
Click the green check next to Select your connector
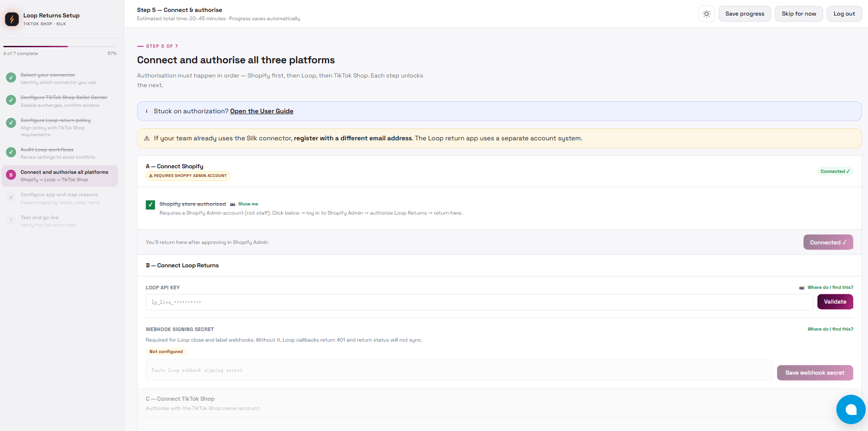11,77
